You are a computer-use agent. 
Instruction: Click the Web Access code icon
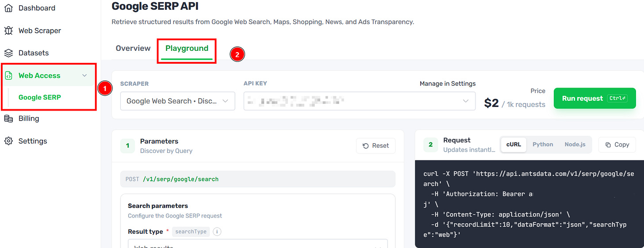pyautogui.click(x=8, y=76)
